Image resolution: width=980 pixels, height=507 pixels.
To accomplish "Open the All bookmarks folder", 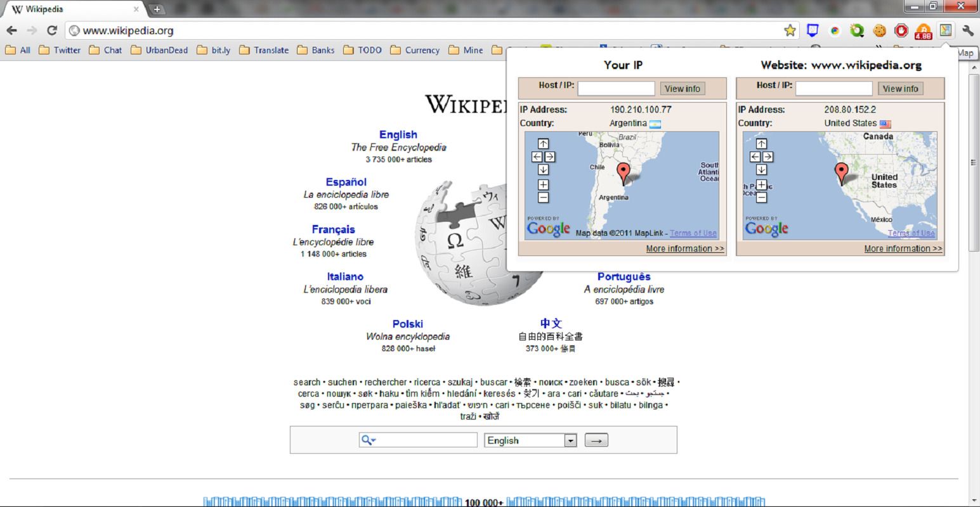I will (x=18, y=50).
